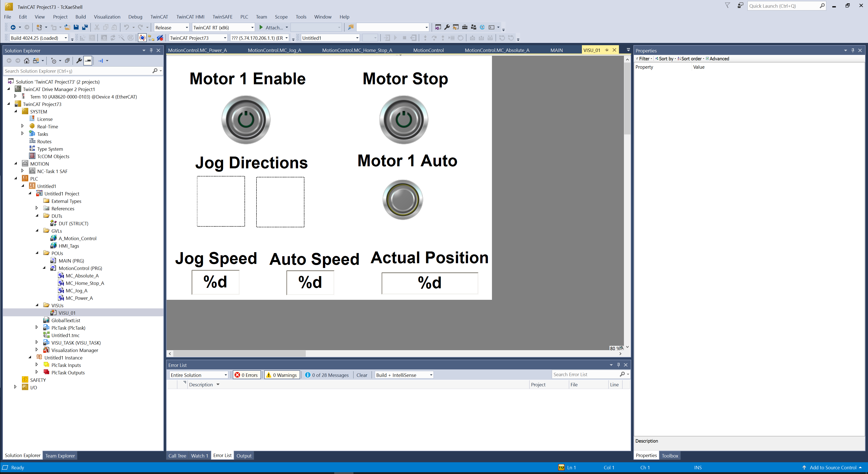The image size is (868, 474).
Task: Pin the Error List panel
Action: pos(618,365)
